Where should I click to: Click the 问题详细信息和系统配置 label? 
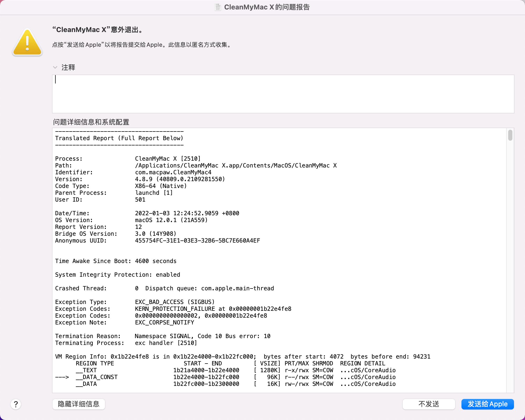[91, 122]
